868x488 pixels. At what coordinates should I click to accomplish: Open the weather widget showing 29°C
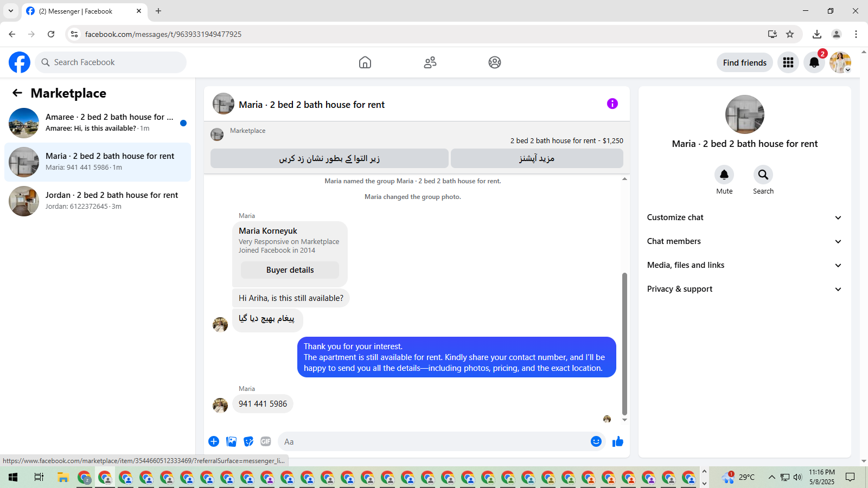tap(738, 477)
